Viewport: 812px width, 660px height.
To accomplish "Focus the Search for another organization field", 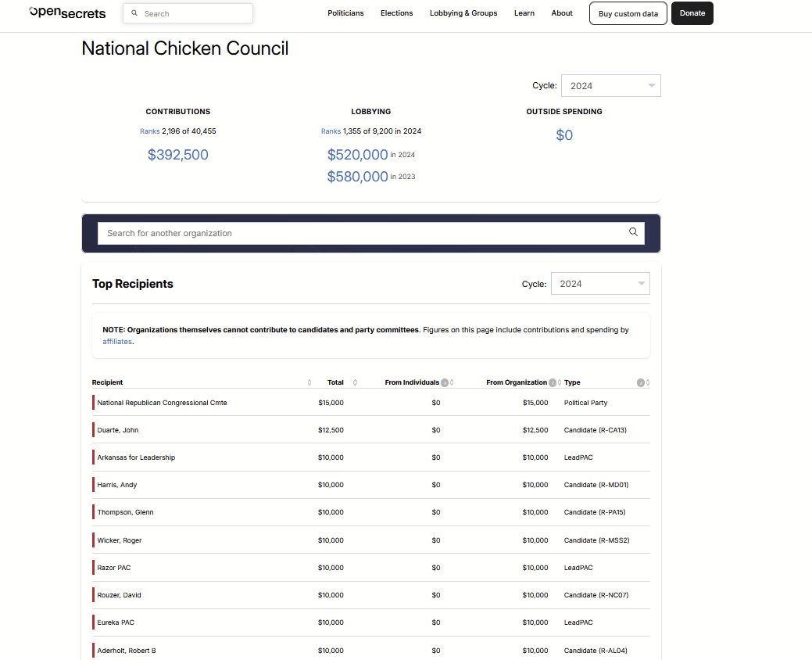I will 371,233.
